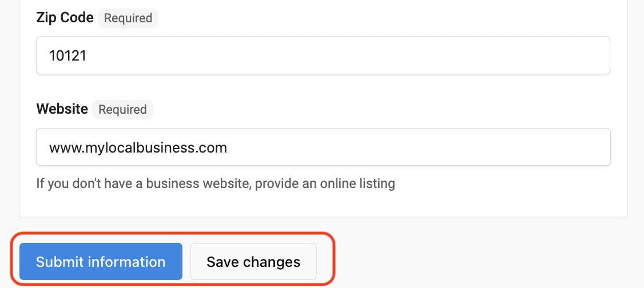Screen dimensions: 644x288
Task: Click the Zip Code field label
Action: pos(65,18)
